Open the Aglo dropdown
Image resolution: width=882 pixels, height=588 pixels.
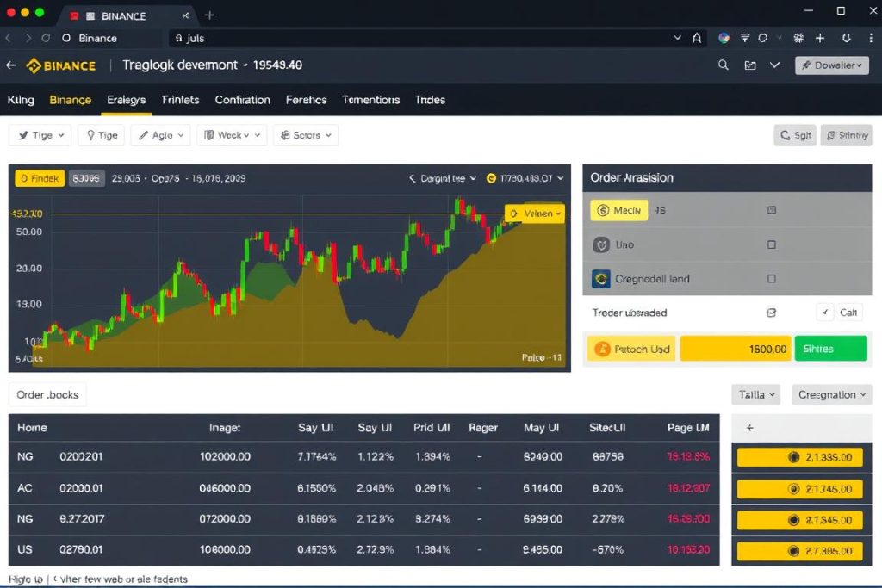tap(161, 135)
